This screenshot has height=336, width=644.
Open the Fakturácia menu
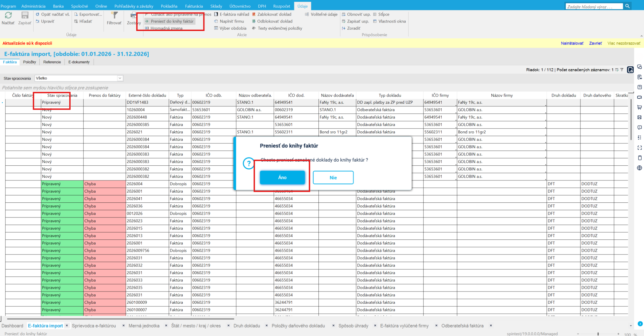pyautogui.click(x=194, y=6)
